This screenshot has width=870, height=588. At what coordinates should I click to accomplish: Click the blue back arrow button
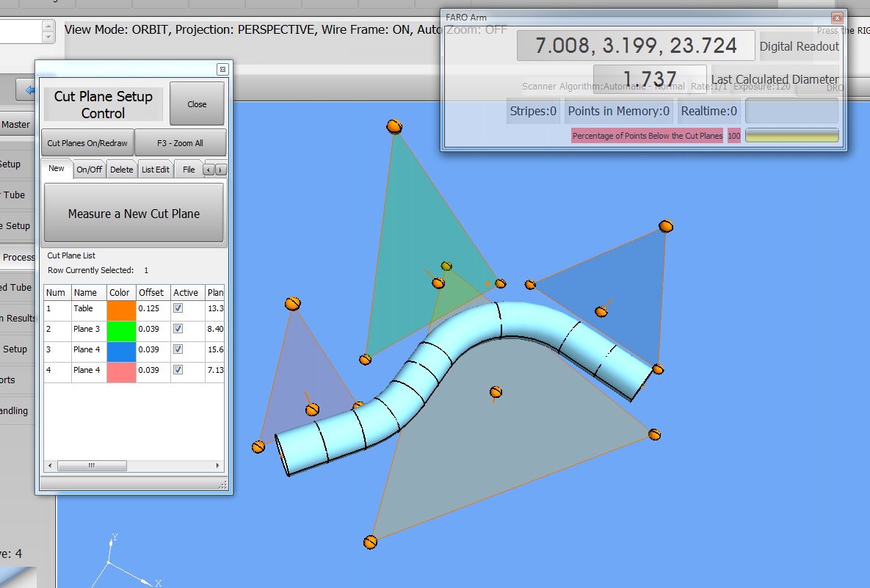point(28,90)
